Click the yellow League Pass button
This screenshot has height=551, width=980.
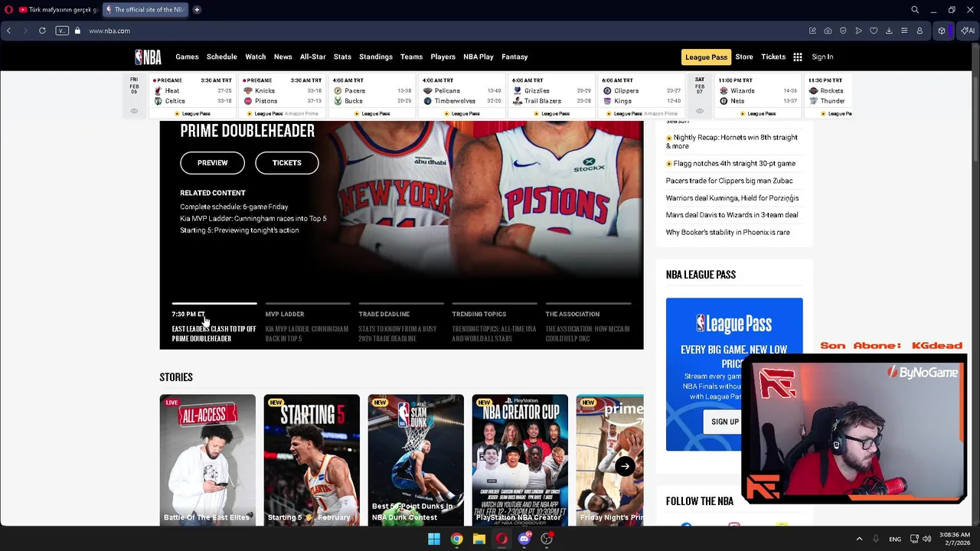(706, 57)
